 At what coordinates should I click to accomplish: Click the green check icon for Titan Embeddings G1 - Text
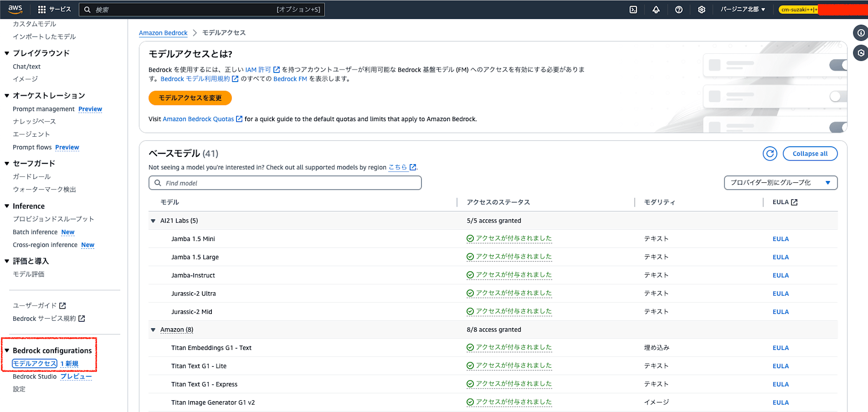pyautogui.click(x=470, y=347)
